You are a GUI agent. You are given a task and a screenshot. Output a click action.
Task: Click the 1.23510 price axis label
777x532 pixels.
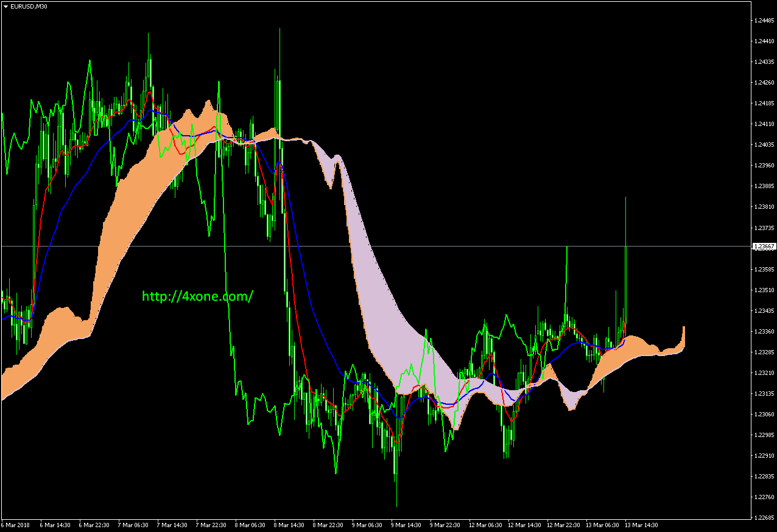pyautogui.click(x=764, y=290)
